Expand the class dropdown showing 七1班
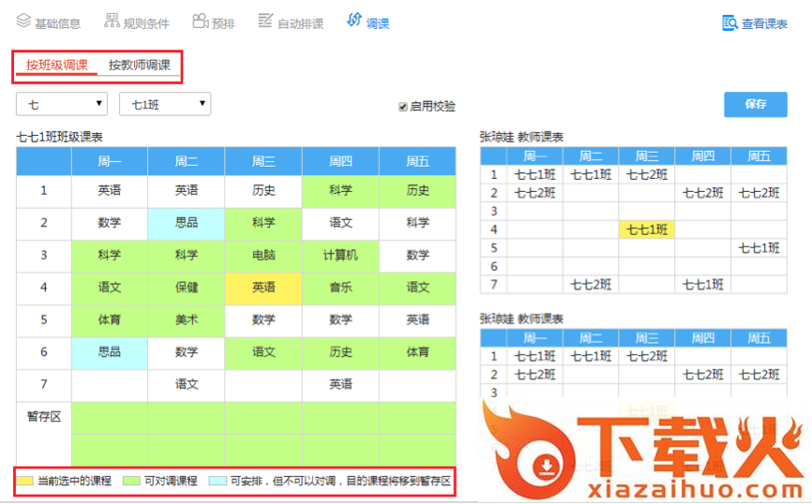This screenshot has height=504, width=812. (164, 104)
